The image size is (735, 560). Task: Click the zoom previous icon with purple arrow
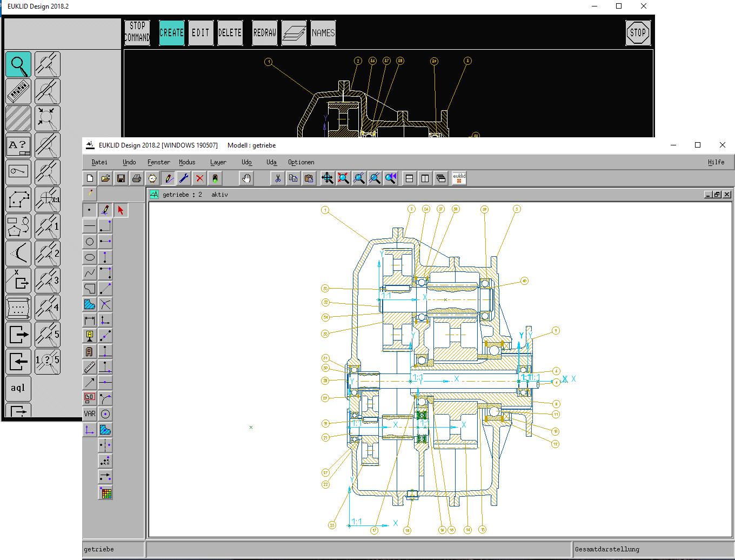pyautogui.click(x=390, y=178)
